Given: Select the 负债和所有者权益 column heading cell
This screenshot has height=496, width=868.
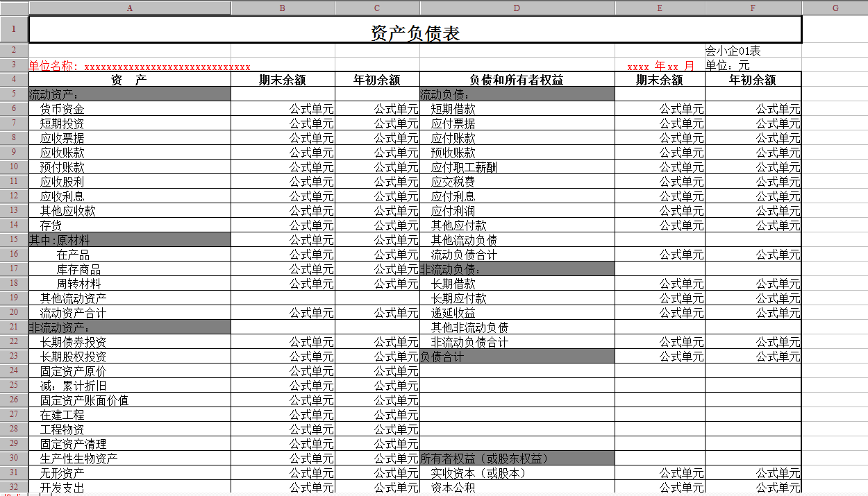Looking at the screenshot, I should click(517, 80).
